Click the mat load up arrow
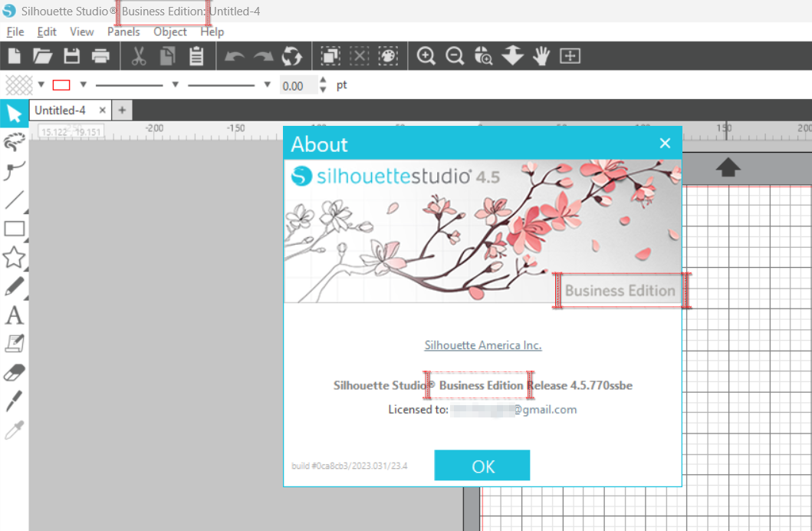This screenshot has height=531, width=812. pos(728,168)
